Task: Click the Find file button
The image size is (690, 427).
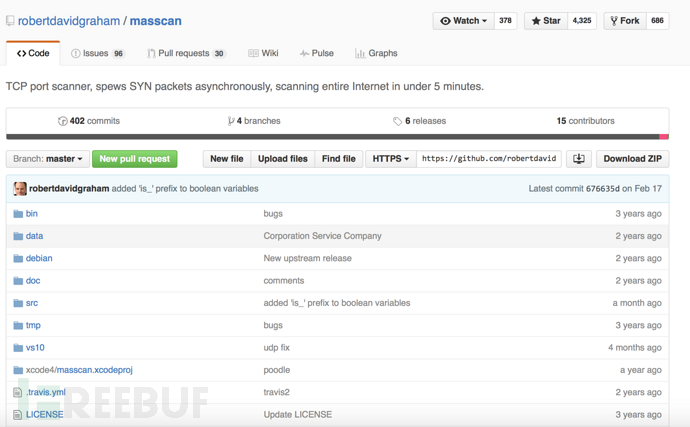Action: pos(338,159)
